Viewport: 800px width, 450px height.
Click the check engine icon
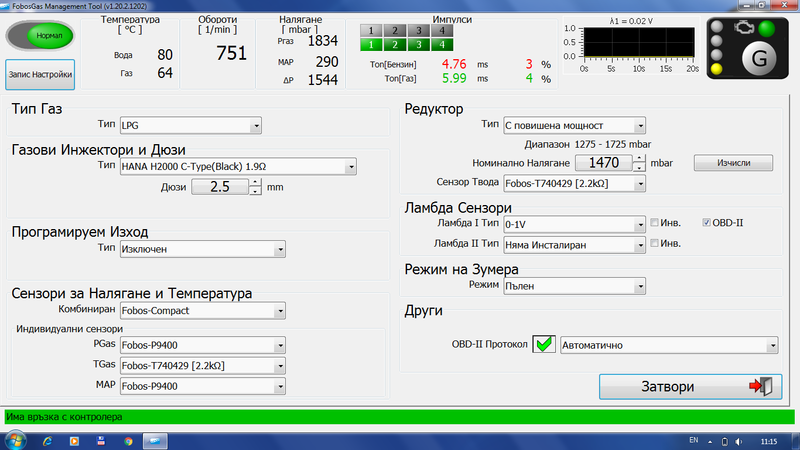(x=744, y=27)
